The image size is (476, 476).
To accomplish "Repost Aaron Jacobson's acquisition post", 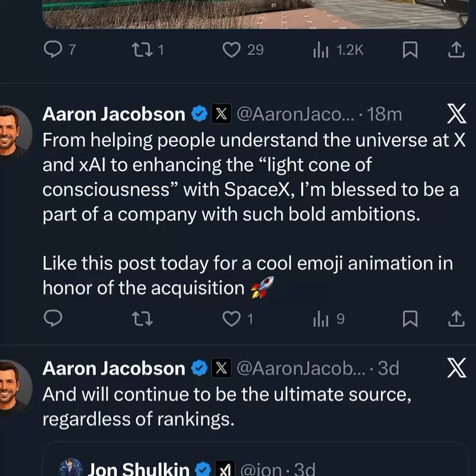I will 142,319.
